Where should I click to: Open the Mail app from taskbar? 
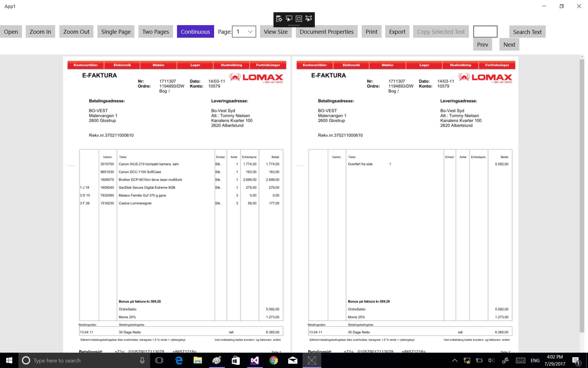(x=293, y=360)
